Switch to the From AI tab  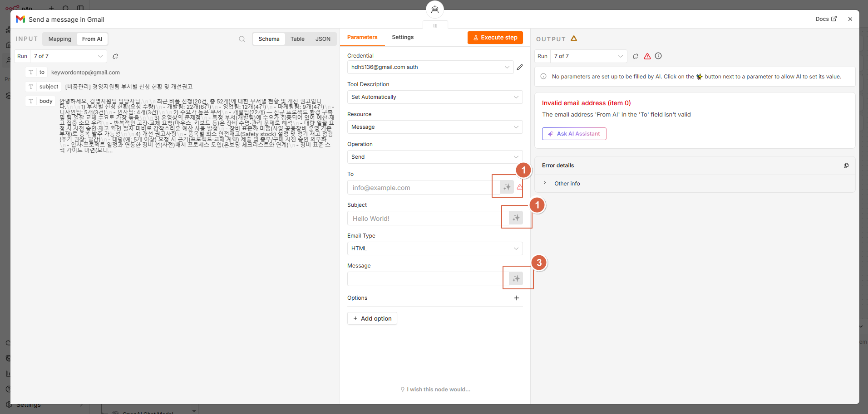tap(92, 39)
